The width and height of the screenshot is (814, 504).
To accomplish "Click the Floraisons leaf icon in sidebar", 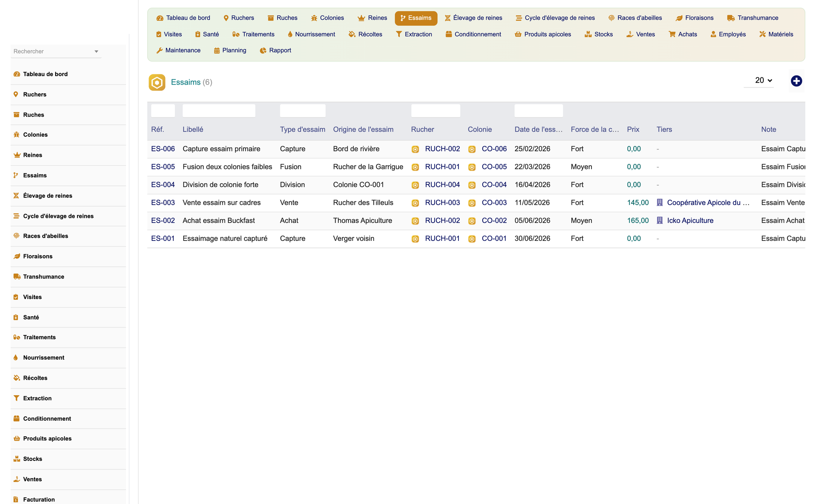I will (x=17, y=256).
